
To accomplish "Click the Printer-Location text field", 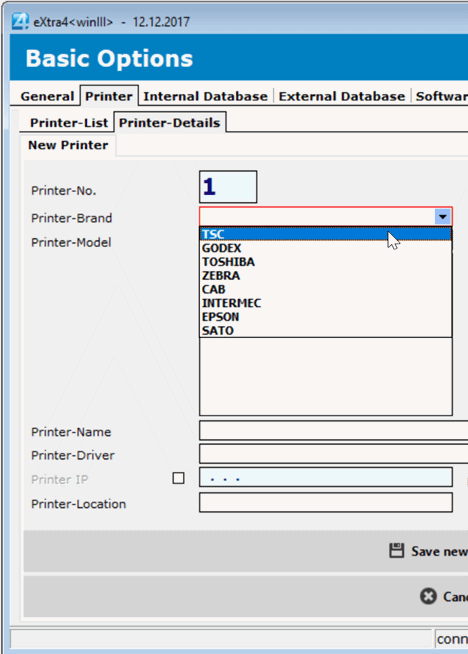I will (326, 503).
